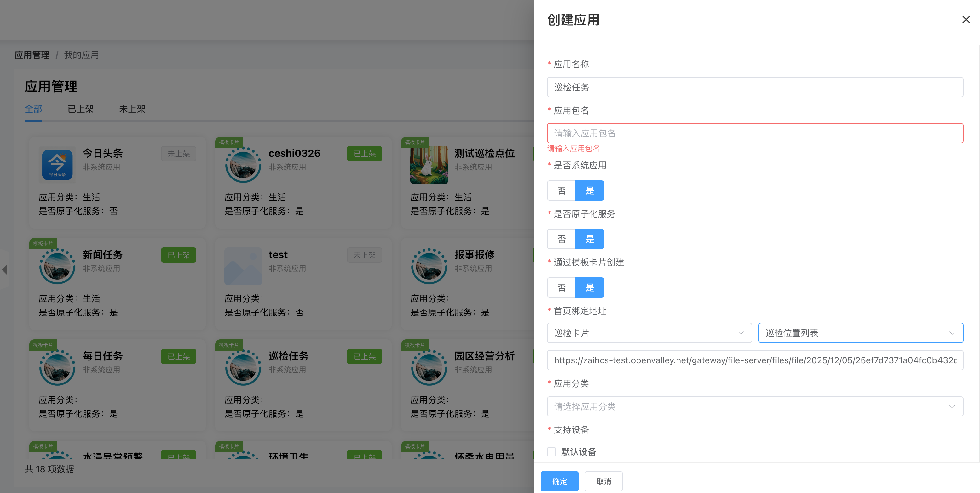Screen dimensions: 980x493
Task: Click 模板卡片 tag on ceshi0326 card
Action: pos(229,142)
